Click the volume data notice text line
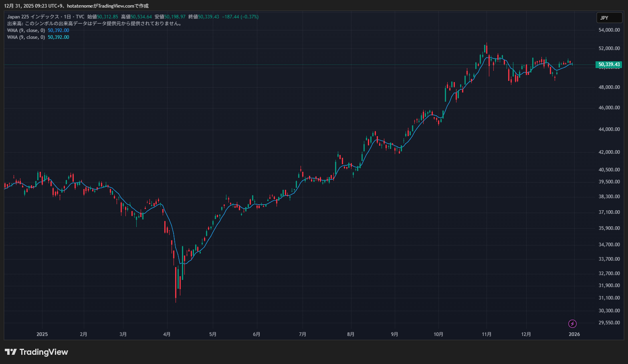Viewport: 628px width, 364px height. [x=95, y=24]
